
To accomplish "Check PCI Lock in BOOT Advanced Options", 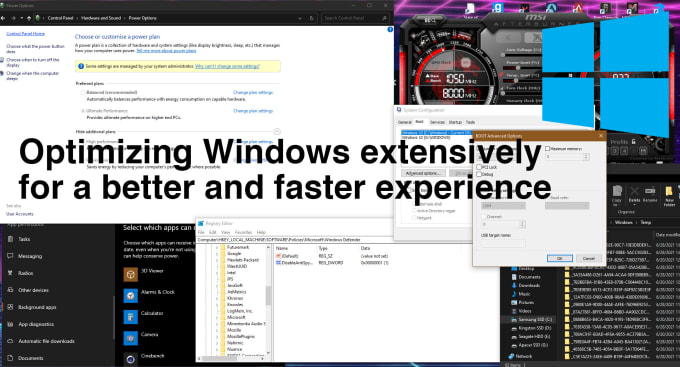I will click(x=479, y=167).
